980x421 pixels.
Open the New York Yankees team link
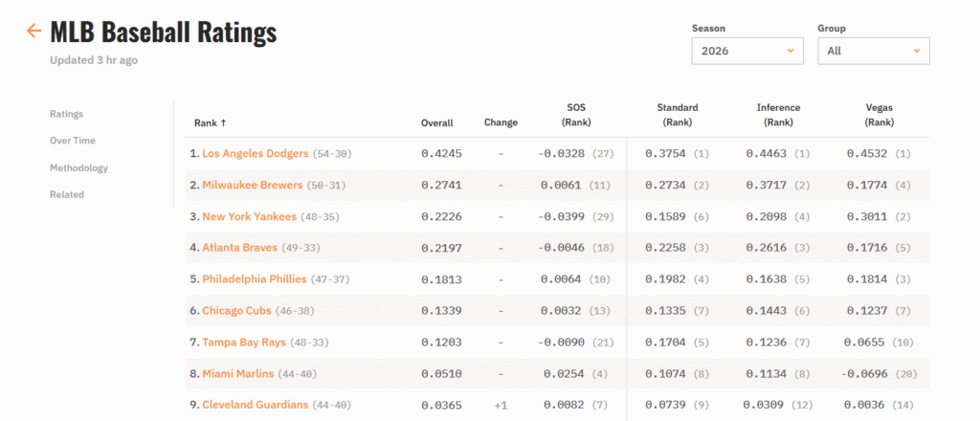(x=250, y=217)
